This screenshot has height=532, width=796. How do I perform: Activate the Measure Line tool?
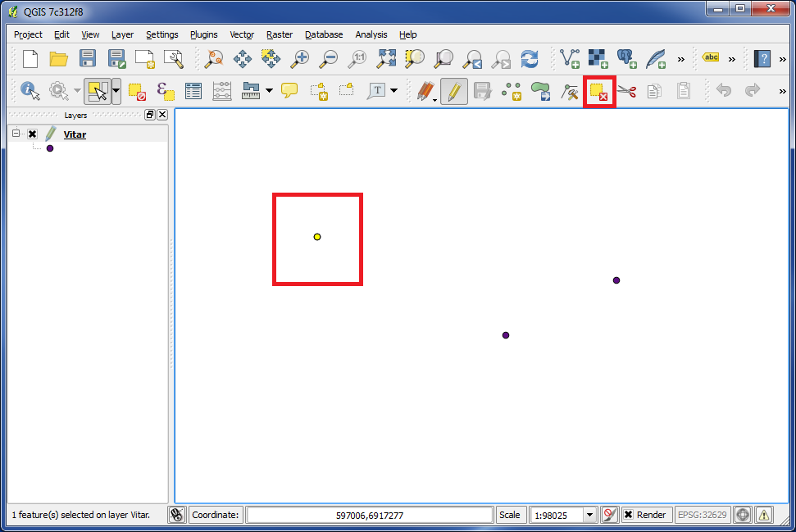pyautogui.click(x=251, y=91)
